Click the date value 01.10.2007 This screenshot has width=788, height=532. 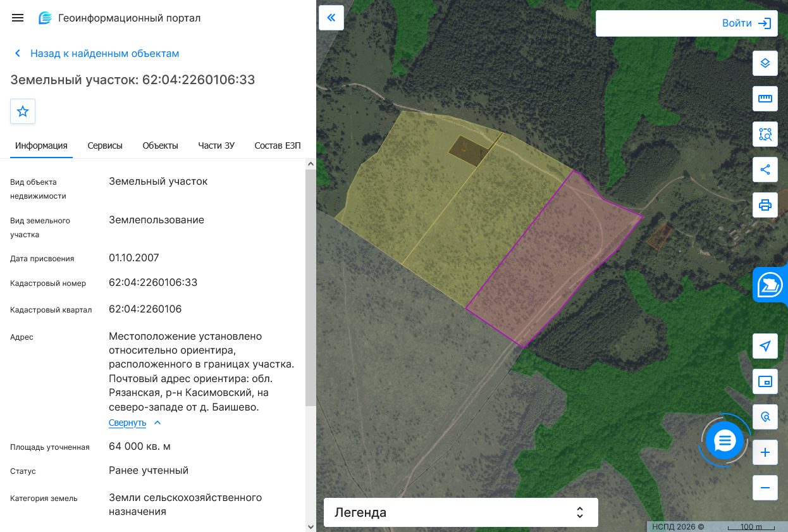click(134, 258)
